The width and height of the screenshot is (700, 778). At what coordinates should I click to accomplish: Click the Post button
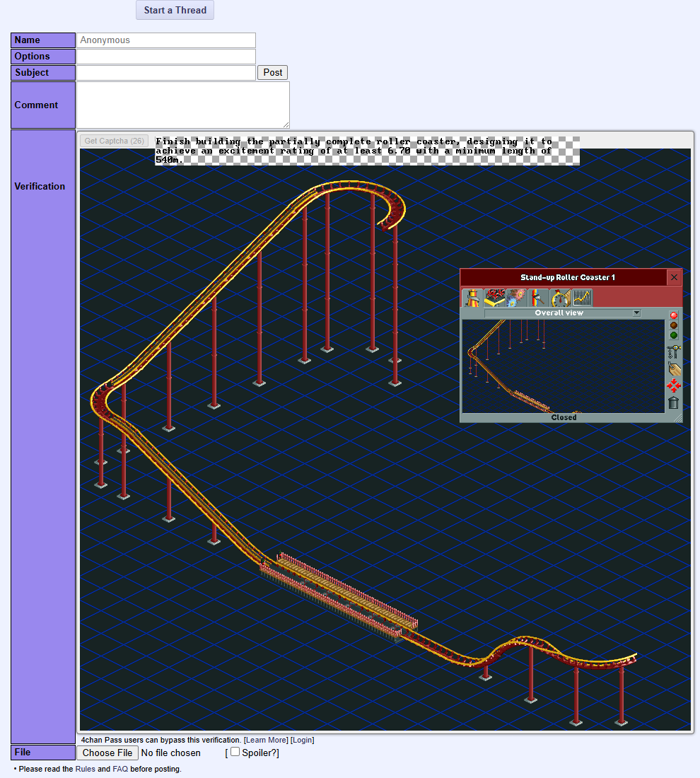pos(272,72)
